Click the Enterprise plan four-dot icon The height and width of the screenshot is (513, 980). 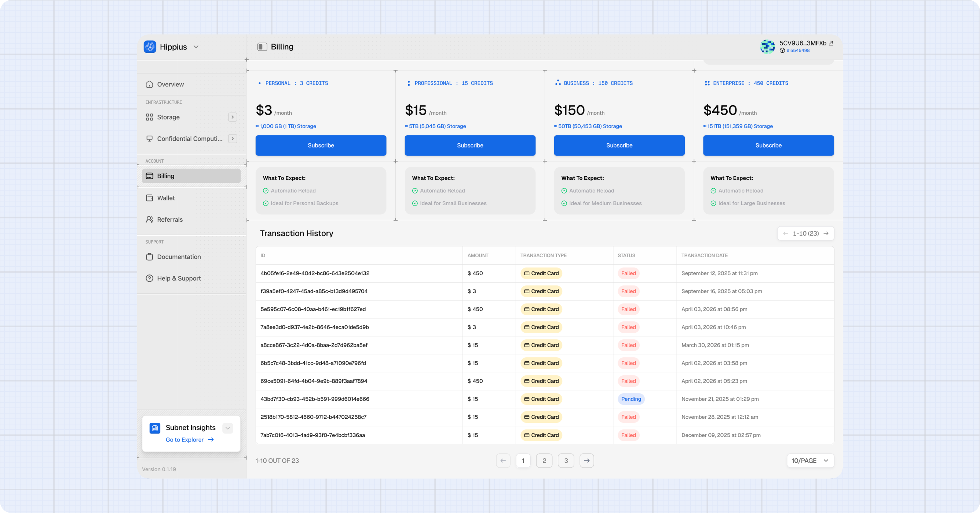coord(707,83)
